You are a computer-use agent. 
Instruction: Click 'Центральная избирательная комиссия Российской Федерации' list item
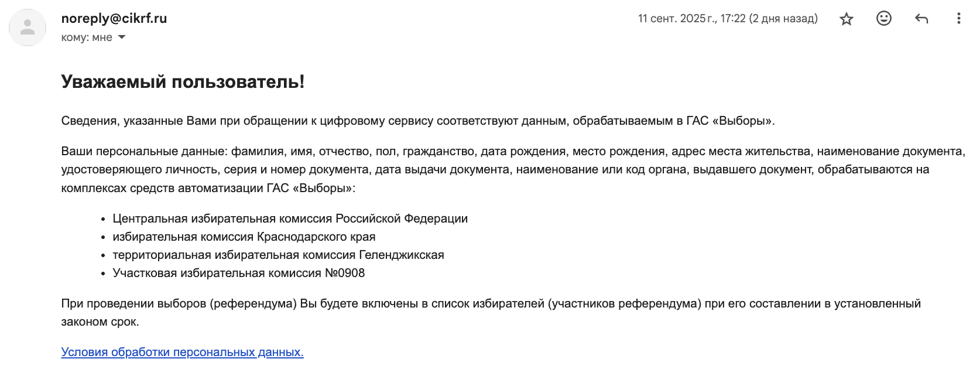coord(290,218)
